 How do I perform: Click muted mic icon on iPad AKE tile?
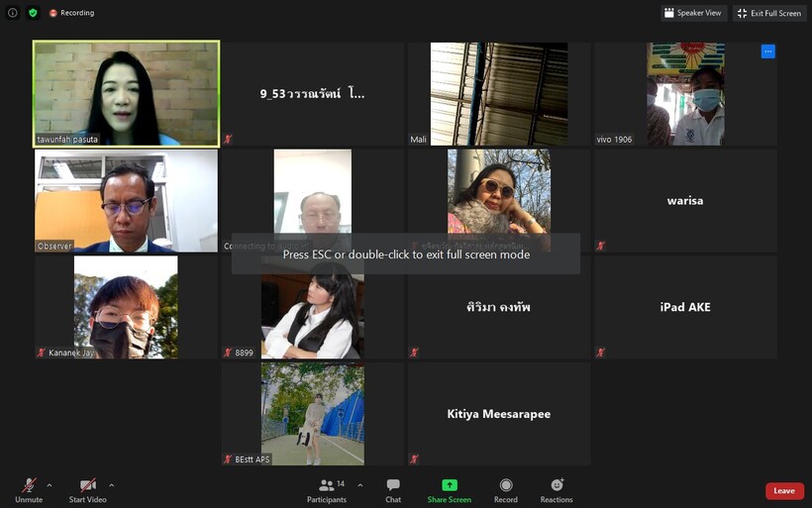[601, 353]
